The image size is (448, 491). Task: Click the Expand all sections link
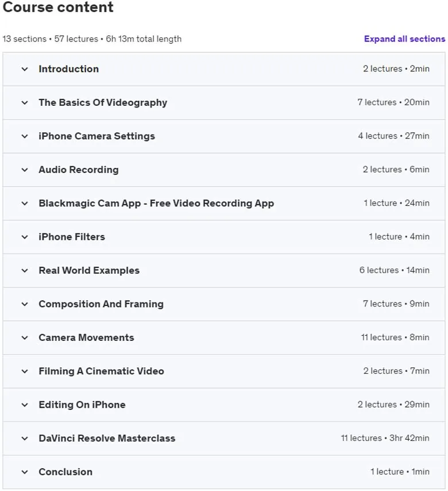click(x=404, y=39)
